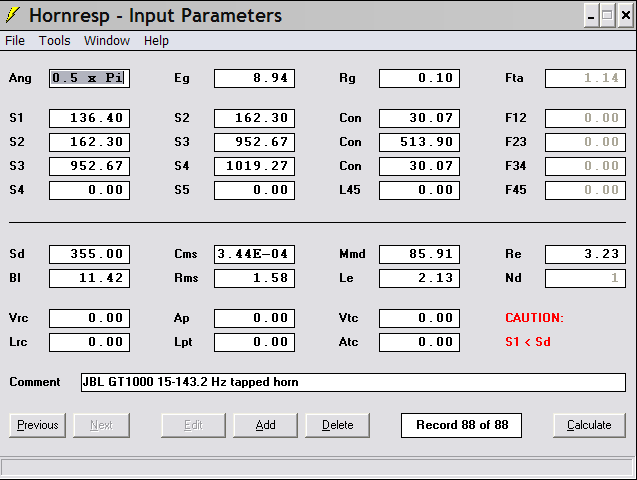
Task: Click the Eg field with 8.94
Action: [254, 78]
